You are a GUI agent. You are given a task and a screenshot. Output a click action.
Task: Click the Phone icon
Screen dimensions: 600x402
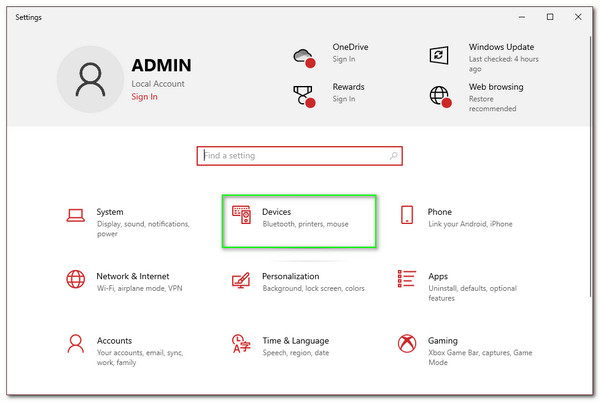click(407, 216)
